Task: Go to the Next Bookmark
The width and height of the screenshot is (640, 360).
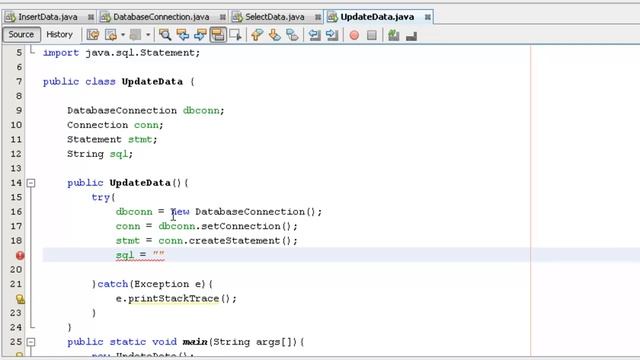Action: [x=275, y=35]
